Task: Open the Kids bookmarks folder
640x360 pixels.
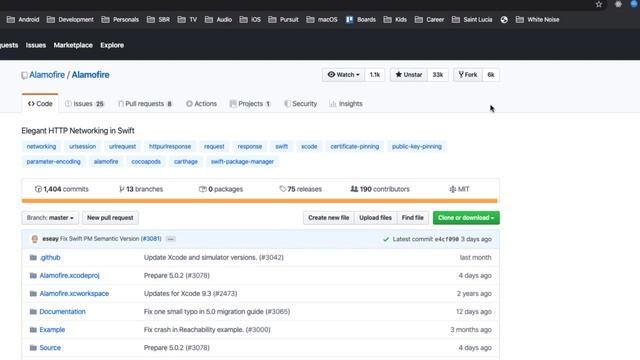Action: pos(395,20)
